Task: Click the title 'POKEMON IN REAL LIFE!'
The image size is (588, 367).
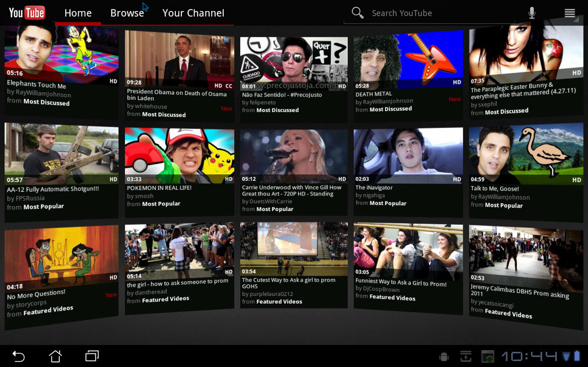Action: pyautogui.click(x=159, y=188)
